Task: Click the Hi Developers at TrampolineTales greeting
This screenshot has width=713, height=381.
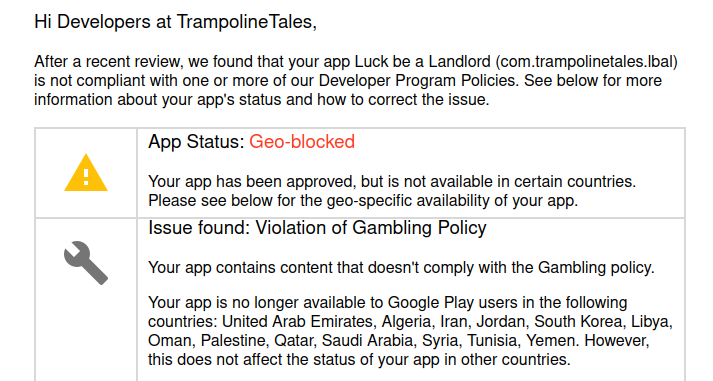Action: coord(176,22)
